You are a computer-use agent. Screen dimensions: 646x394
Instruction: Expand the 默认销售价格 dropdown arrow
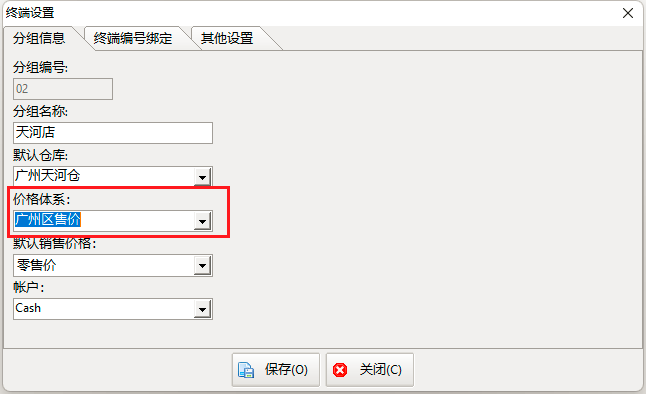click(x=202, y=265)
